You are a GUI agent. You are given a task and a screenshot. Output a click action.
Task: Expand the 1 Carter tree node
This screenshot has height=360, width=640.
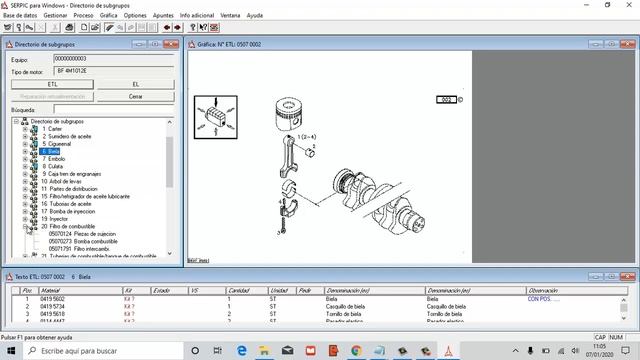[x=25, y=129]
